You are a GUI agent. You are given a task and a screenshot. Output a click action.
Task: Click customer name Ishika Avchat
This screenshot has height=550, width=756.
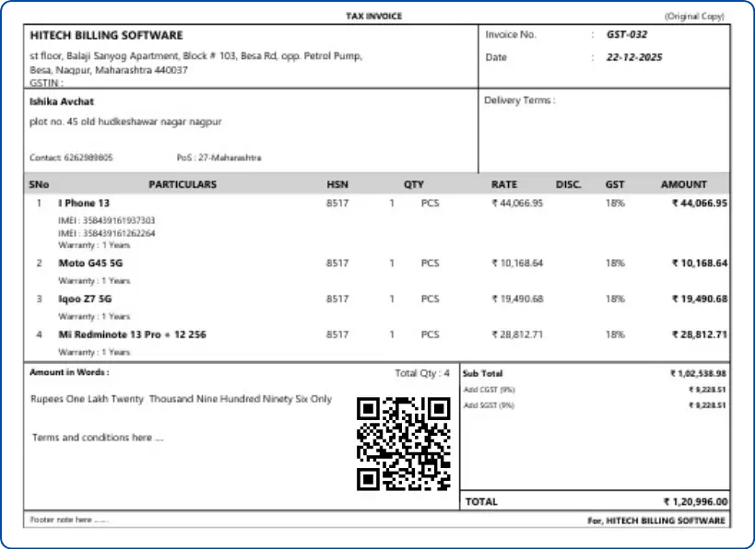[x=62, y=102]
